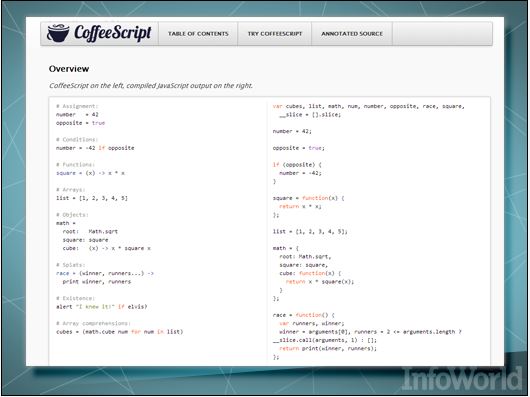The height and width of the screenshot is (397, 530).
Task: Click the InfoWorld watermark logo
Action: [x=462, y=379]
